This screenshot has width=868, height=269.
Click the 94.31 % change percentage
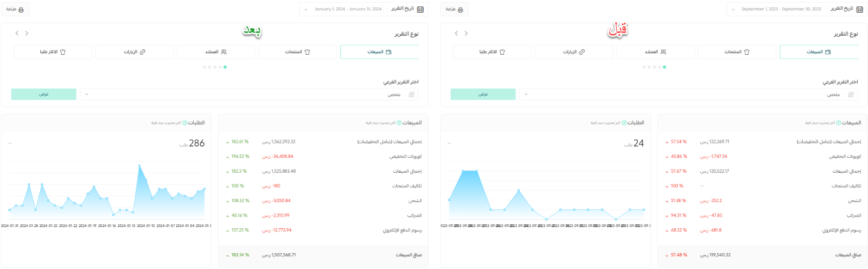tap(679, 216)
